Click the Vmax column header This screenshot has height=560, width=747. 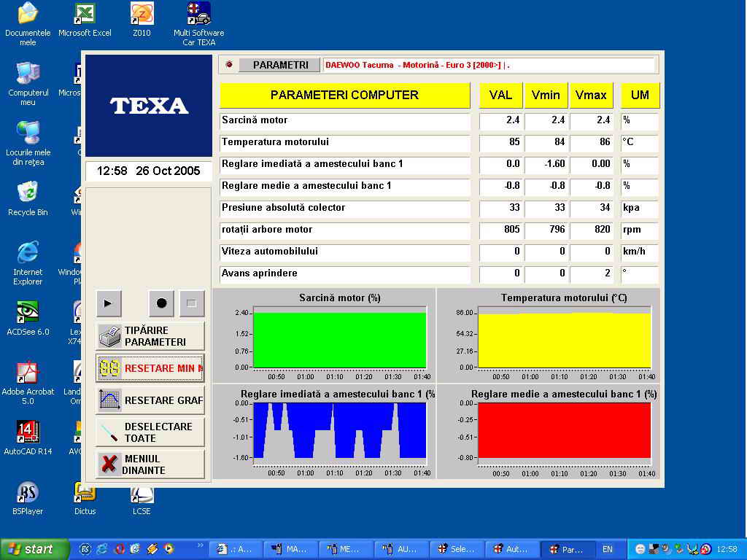(x=591, y=96)
